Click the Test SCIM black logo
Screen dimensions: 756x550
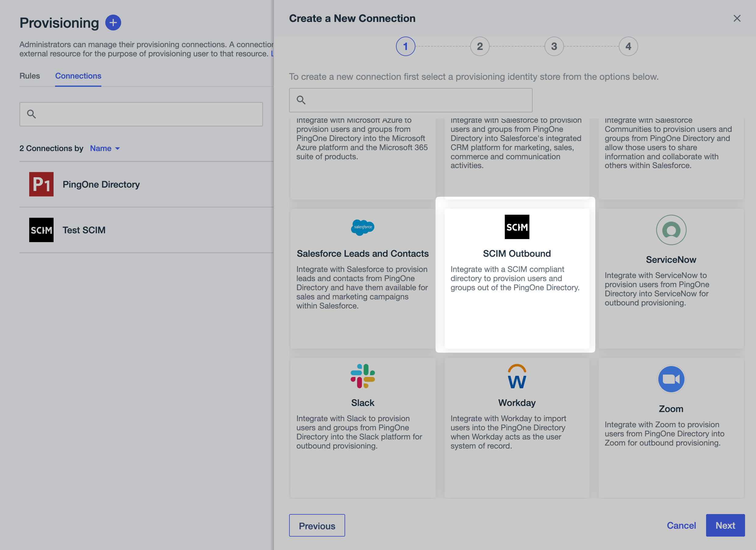41,230
